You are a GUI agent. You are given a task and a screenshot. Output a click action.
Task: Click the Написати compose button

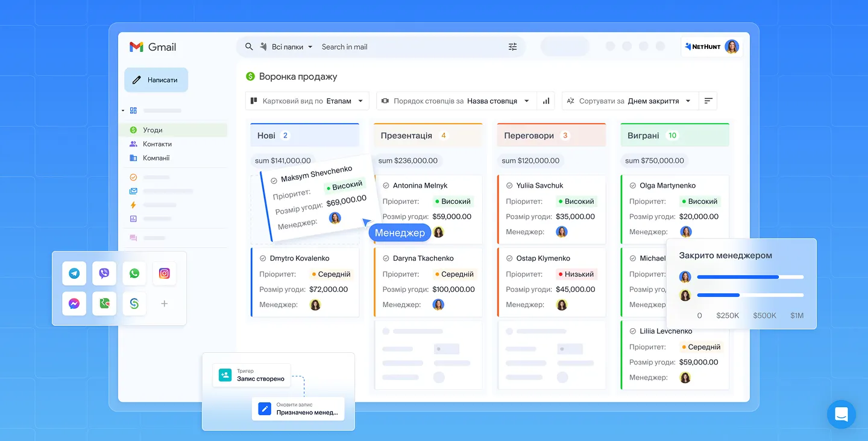pyautogui.click(x=156, y=80)
